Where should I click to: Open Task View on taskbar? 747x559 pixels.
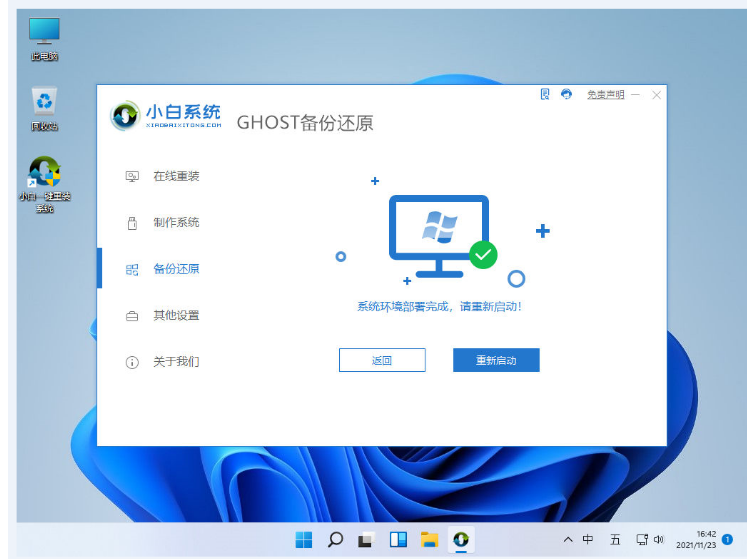coord(366,539)
